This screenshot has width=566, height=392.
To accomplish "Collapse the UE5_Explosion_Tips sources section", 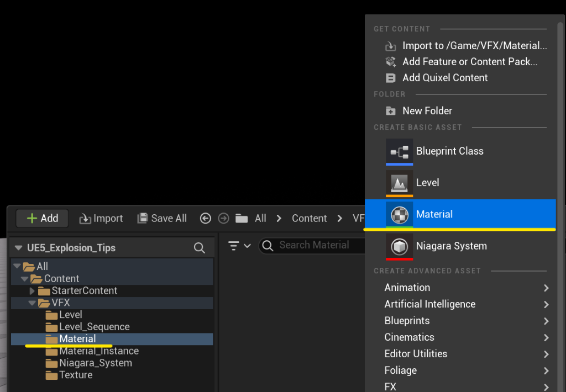I will 18,248.
